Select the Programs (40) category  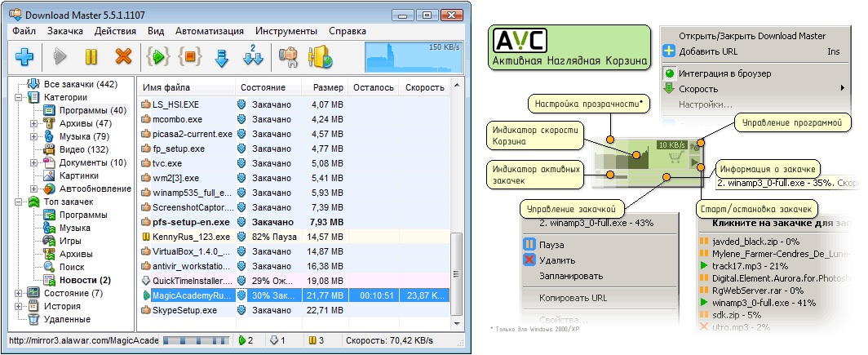pyautogui.click(x=93, y=110)
